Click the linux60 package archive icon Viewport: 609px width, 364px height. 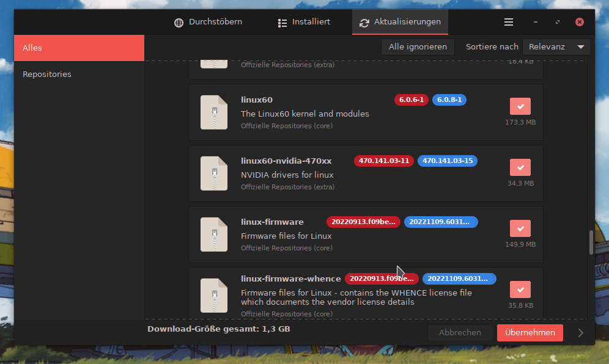click(213, 112)
